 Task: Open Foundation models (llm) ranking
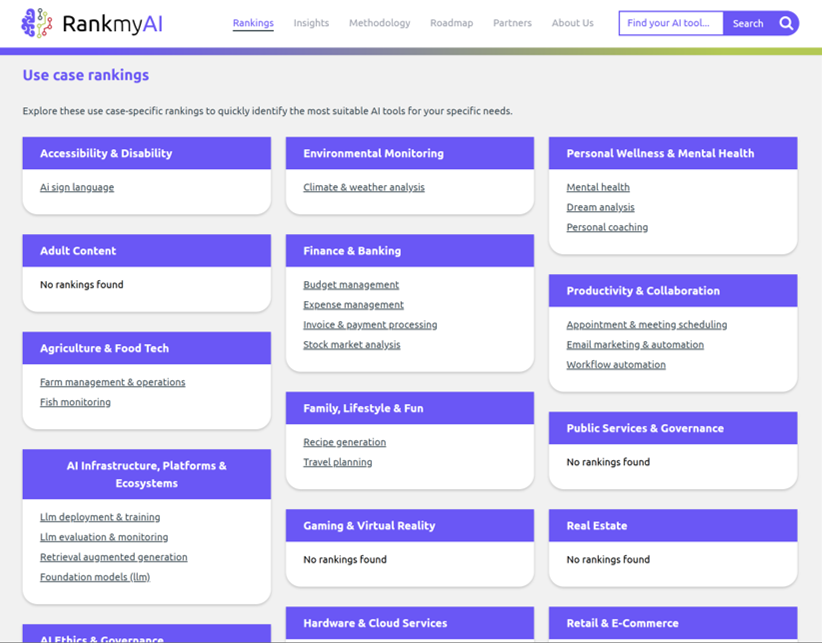point(95,576)
